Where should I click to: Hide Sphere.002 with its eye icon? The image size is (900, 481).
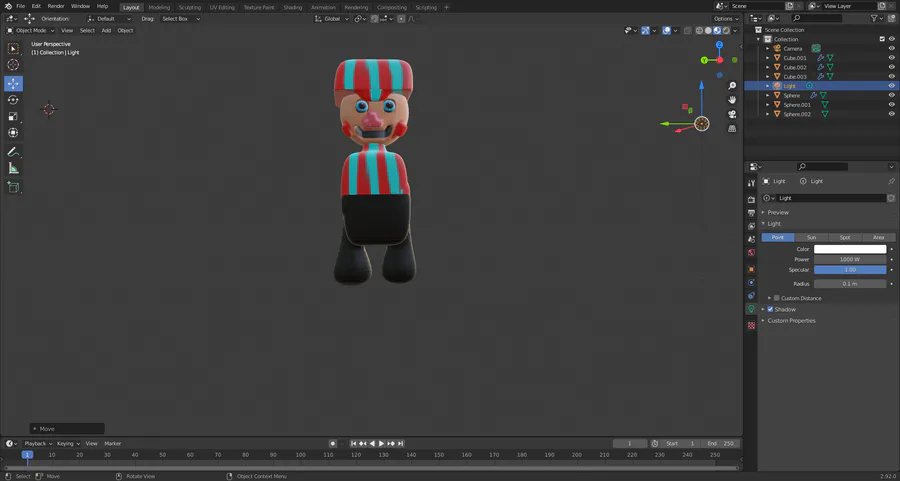[x=891, y=114]
